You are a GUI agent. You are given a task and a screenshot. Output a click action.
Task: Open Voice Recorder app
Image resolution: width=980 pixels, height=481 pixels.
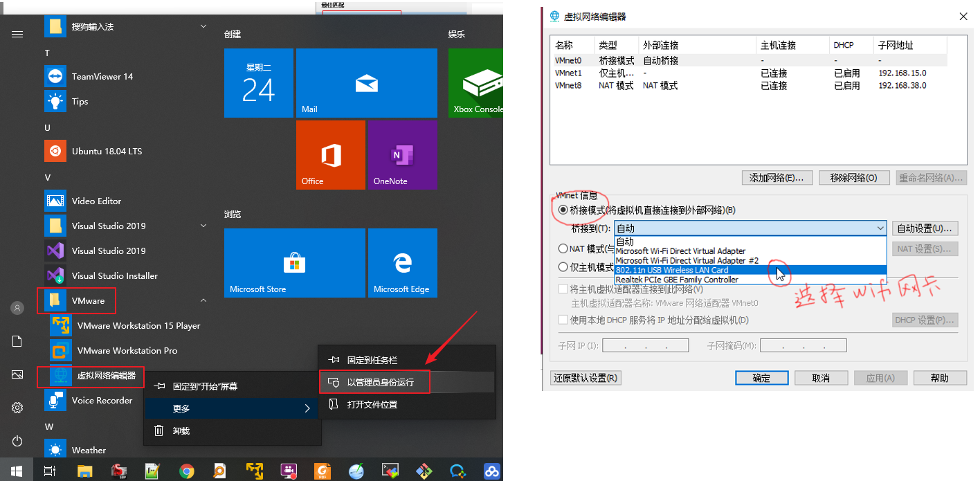(x=102, y=400)
